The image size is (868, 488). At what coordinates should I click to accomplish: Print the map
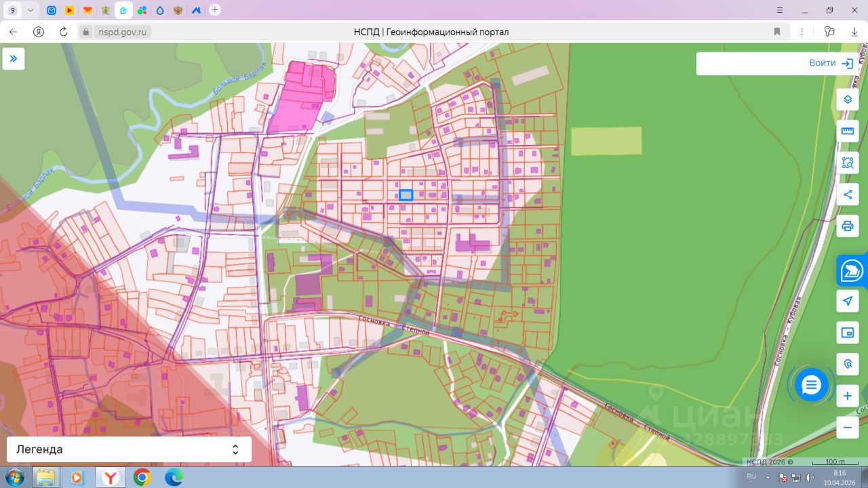click(x=847, y=226)
